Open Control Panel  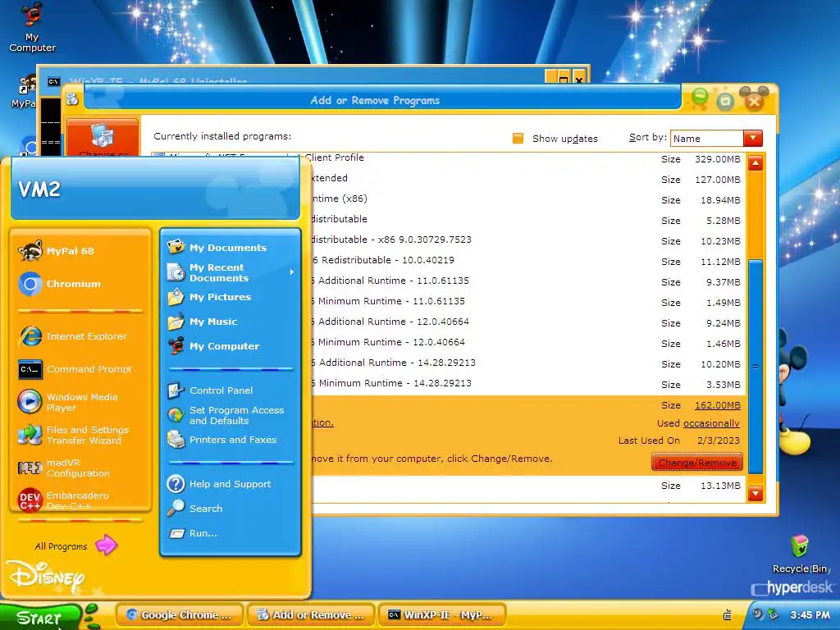[x=231, y=390]
